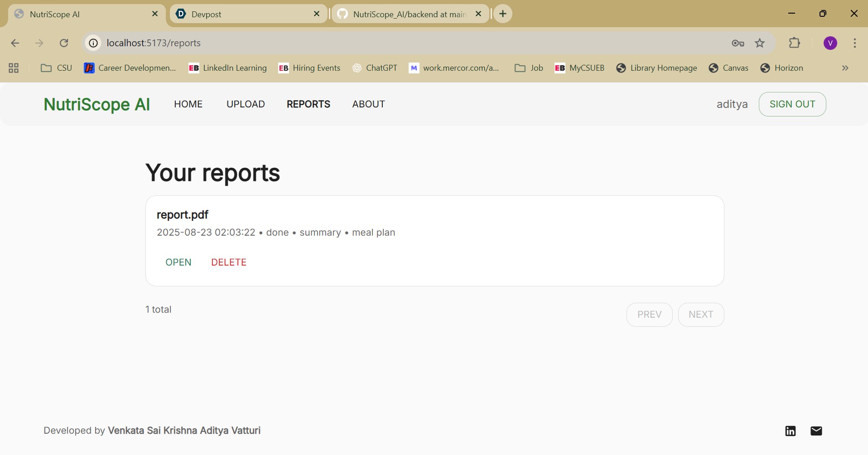Open the apps grid in bookmarks bar

[x=14, y=68]
